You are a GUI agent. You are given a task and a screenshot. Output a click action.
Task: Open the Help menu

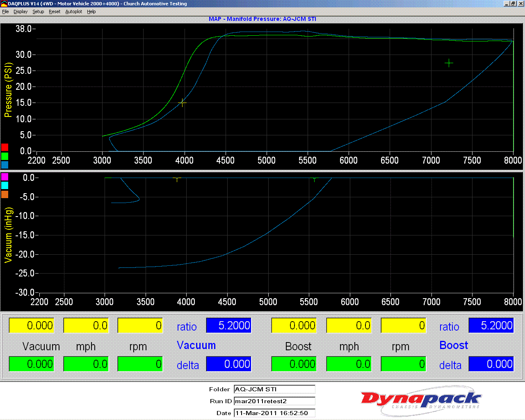(91, 11)
